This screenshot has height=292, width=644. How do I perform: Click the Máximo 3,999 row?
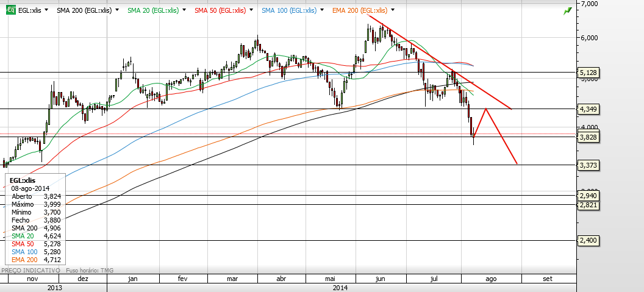[x=36, y=204]
